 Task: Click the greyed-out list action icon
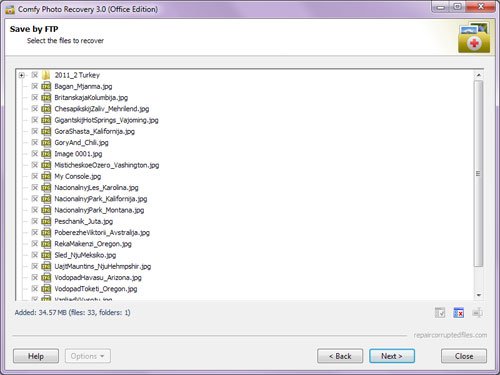click(477, 313)
